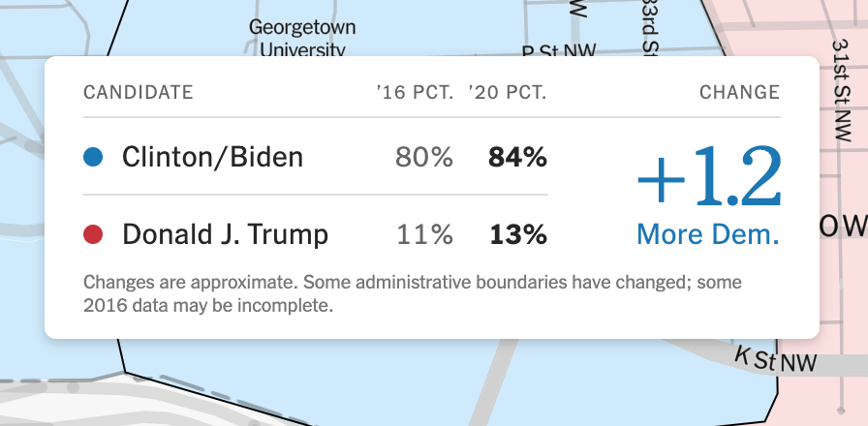Click Trump's bold 13% value for 2020
This screenshot has width=868, height=426.
click(518, 234)
